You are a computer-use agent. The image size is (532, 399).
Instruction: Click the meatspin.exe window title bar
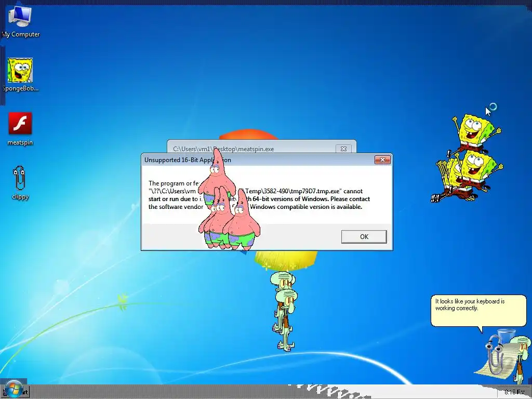[261, 147]
